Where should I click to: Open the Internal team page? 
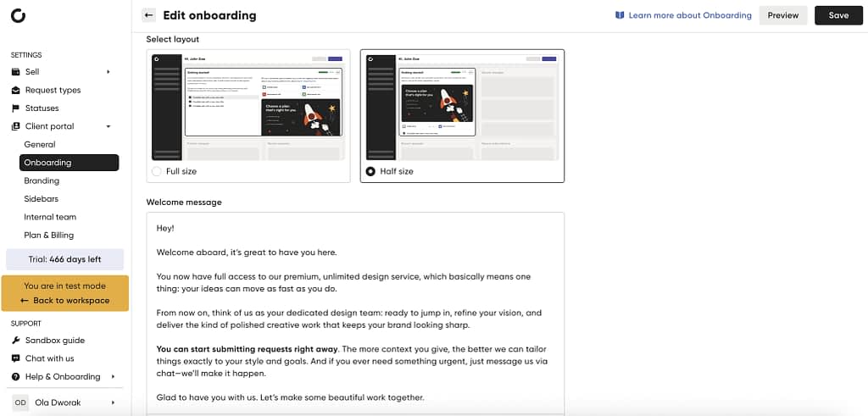(50, 217)
